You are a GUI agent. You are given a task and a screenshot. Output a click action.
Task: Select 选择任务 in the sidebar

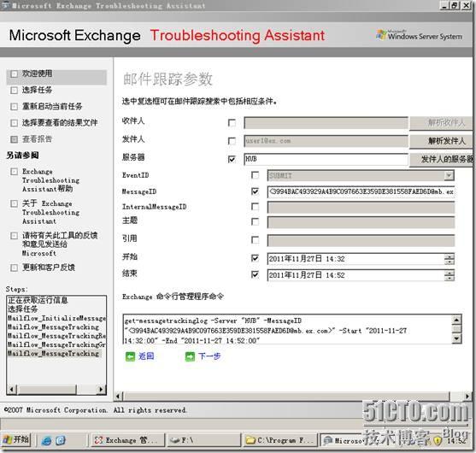tap(37, 91)
